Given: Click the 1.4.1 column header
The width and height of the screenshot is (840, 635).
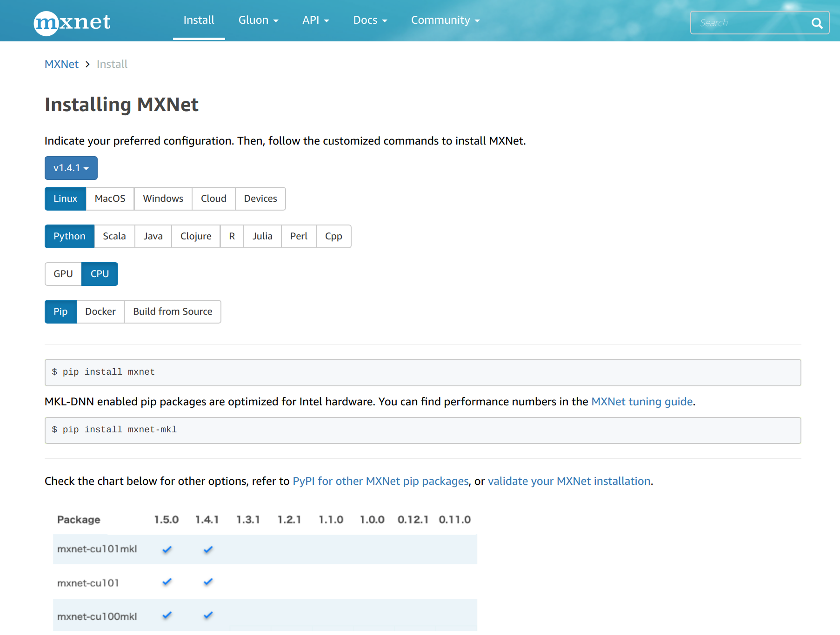Looking at the screenshot, I should (207, 520).
